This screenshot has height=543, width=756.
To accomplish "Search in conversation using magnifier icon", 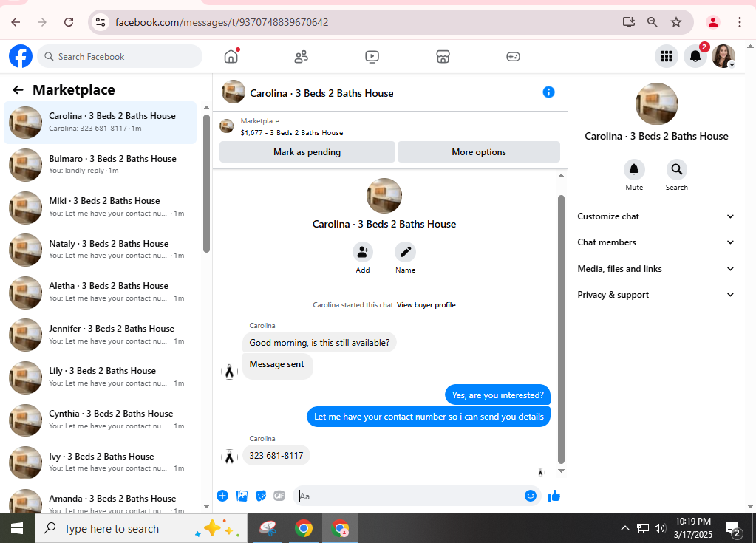I will point(677,169).
